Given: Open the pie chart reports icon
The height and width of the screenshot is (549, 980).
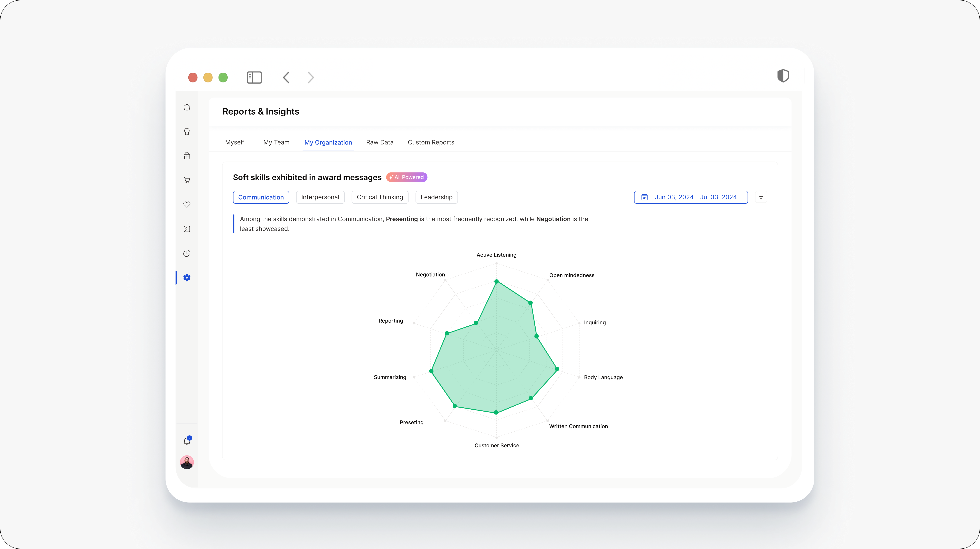Looking at the screenshot, I should pyautogui.click(x=187, y=253).
